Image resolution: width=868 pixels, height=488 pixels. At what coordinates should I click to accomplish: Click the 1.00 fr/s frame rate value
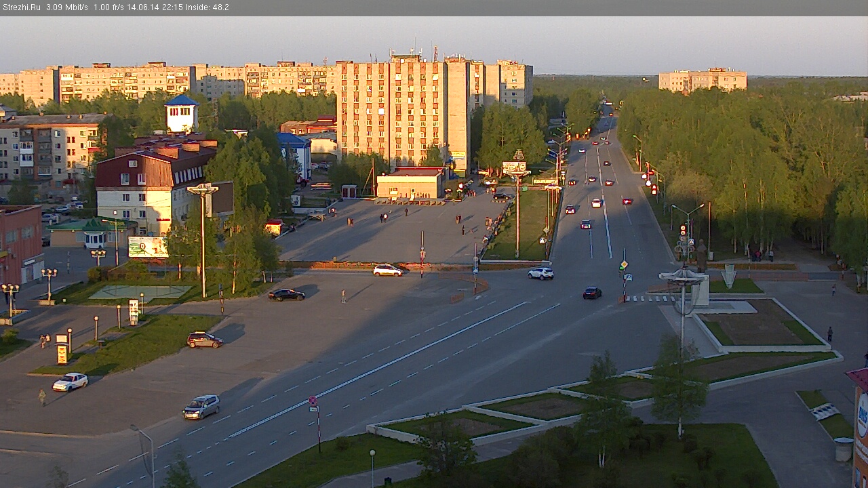110,7
